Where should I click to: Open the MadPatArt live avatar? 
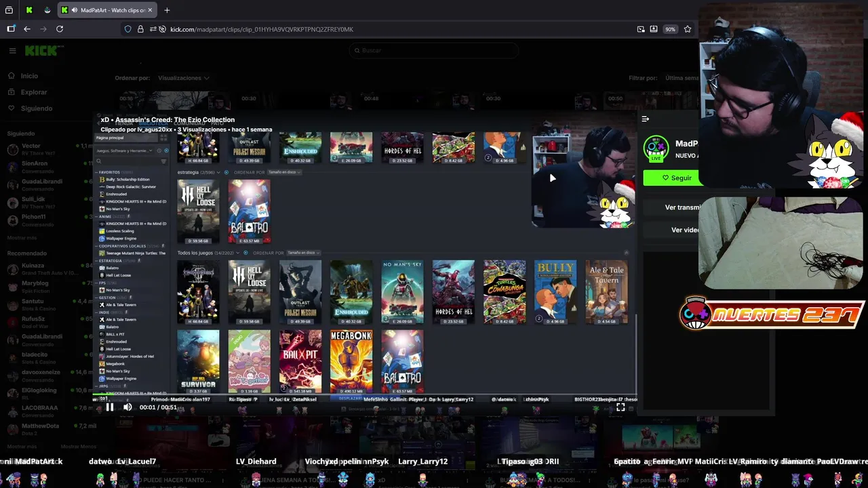656,149
